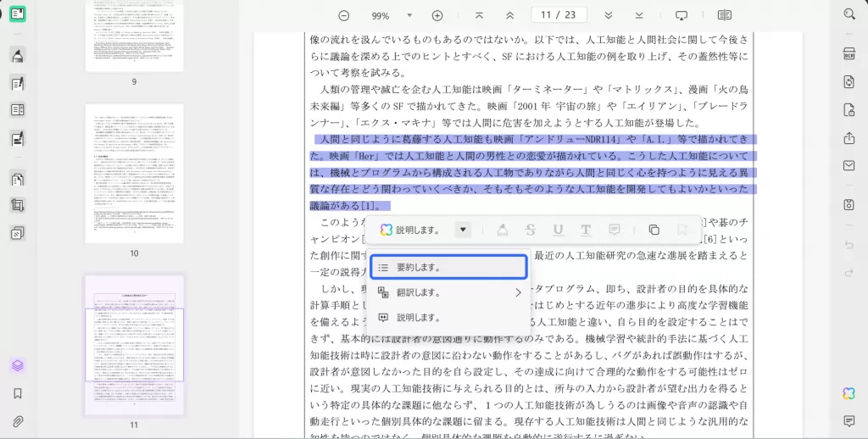Choose 要約します。 from the menu
Screen dimensions: 868x439
pyautogui.click(x=448, y=268)
